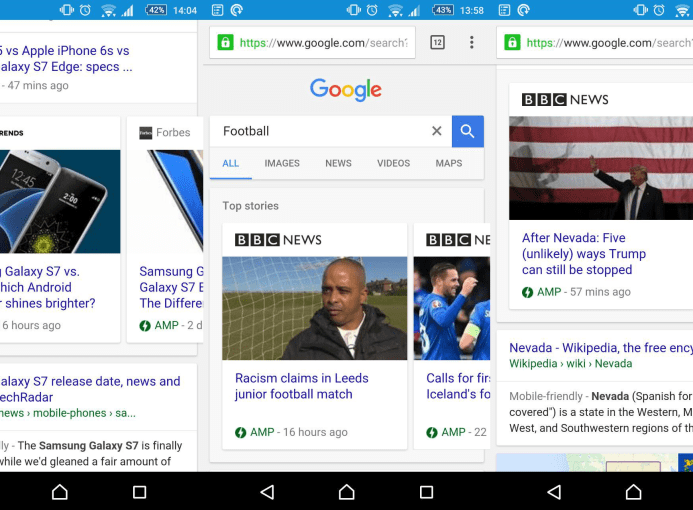Tap '47 mins ago' timestamp
The width and height of the screenshot is (693, 510).
click(x=38, y=85)
